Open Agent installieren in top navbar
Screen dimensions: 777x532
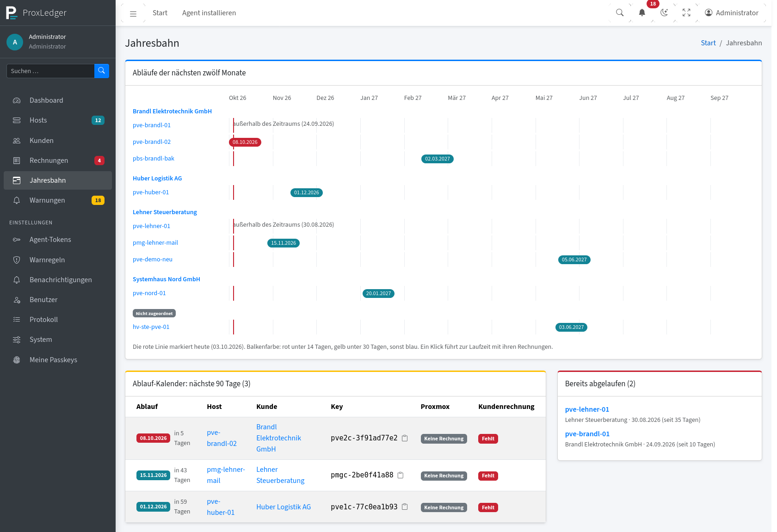tap(209, 13)
